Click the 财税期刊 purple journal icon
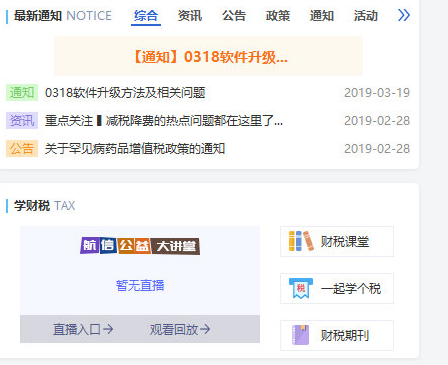448x365 pixels. 301,335
